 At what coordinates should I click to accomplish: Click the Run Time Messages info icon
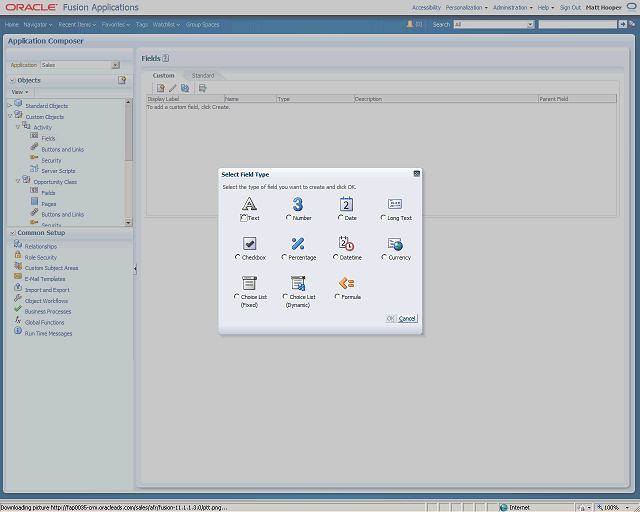pyautogui.click(x=18, y=331)
